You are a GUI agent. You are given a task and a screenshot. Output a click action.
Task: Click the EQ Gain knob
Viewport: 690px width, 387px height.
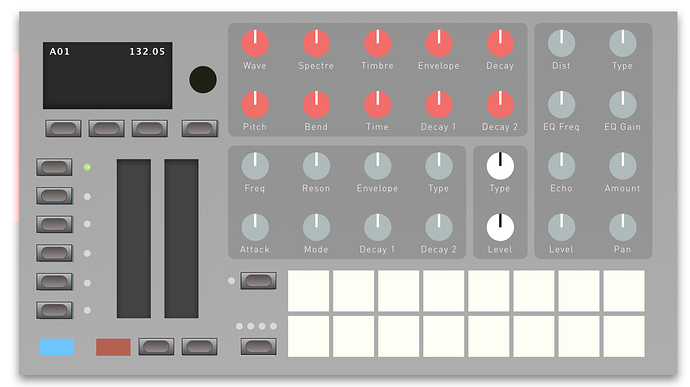(622, 104)
